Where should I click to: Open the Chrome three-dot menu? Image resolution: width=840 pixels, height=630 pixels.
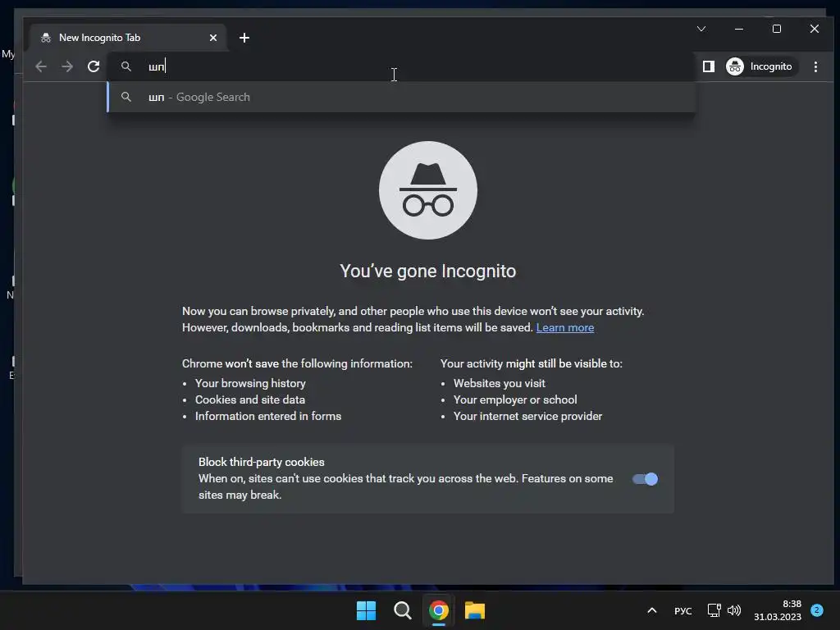pos(815,66)
